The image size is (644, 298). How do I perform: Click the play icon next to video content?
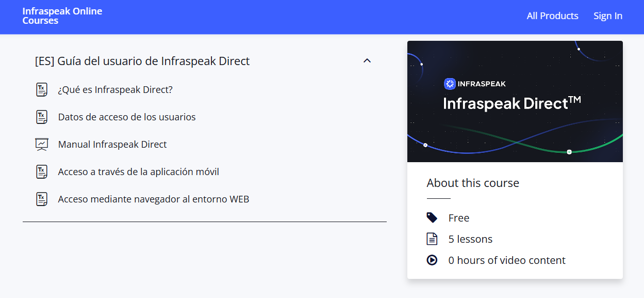point(432,260)
